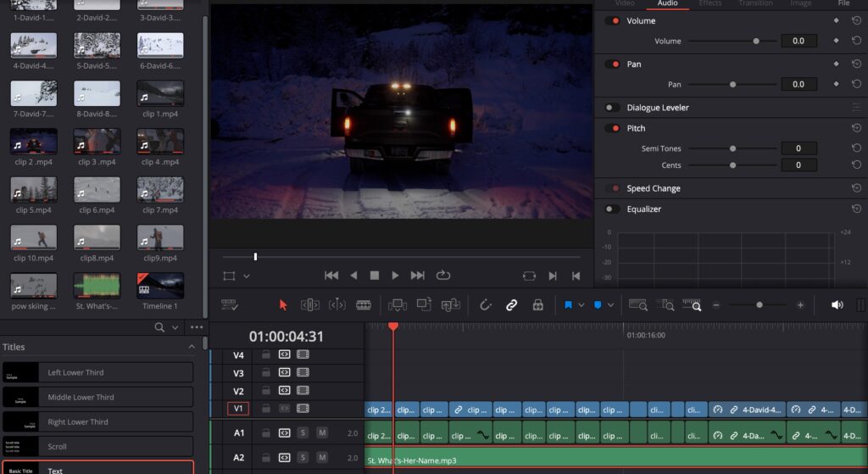Image resolution: width=868 pixels, height=474 pixels.
Task: Solo audio track A2
Action: pyautogui.click(x=303, y=459)
